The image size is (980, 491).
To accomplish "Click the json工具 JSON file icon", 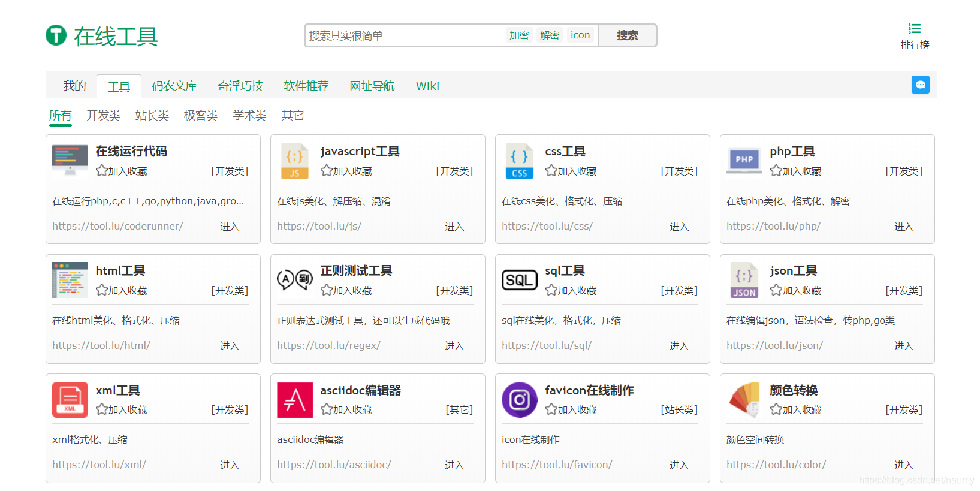I will point(744,280).
